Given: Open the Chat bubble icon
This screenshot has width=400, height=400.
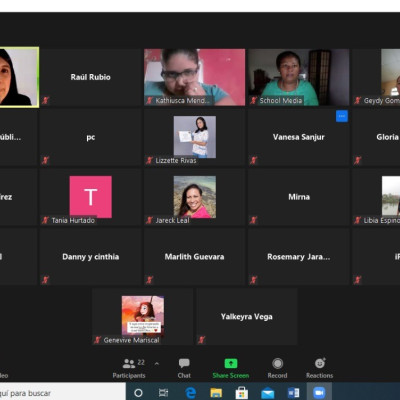Looking at the screenshot, I should 184,363.
